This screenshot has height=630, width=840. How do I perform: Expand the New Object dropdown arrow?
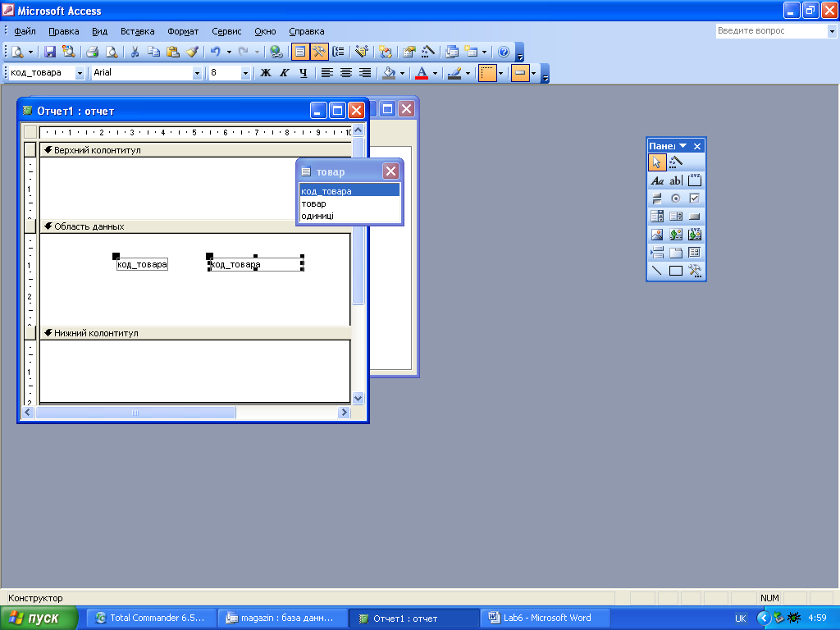(x=484, y=52)
